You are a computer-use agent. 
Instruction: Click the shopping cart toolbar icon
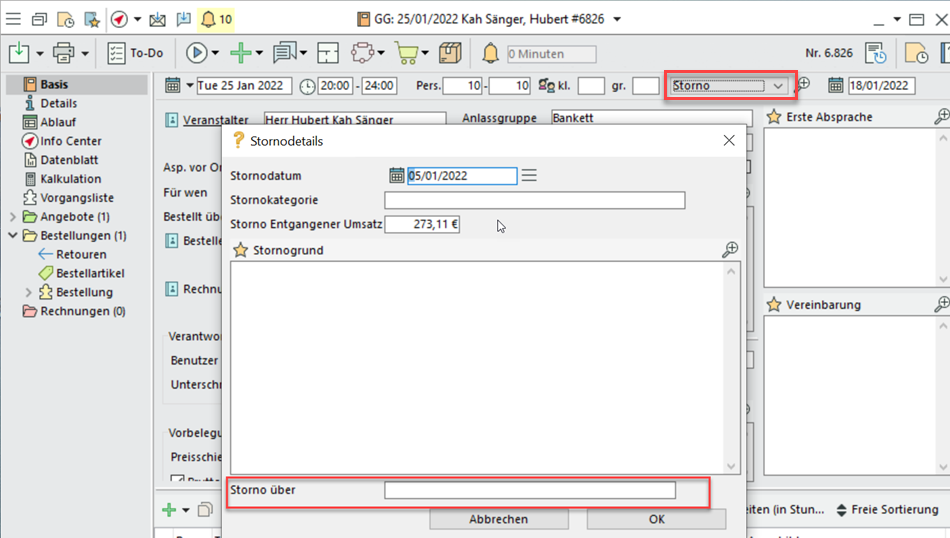point(406,53)
